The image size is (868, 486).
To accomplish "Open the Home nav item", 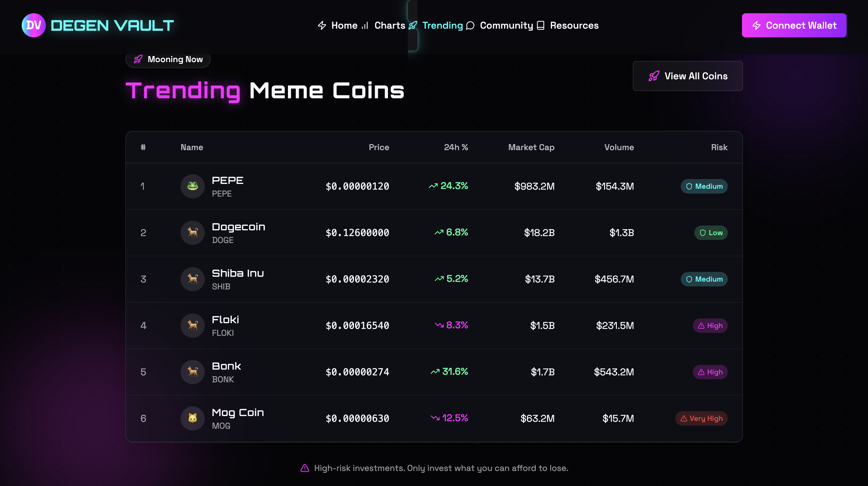I will pos(338,25).
